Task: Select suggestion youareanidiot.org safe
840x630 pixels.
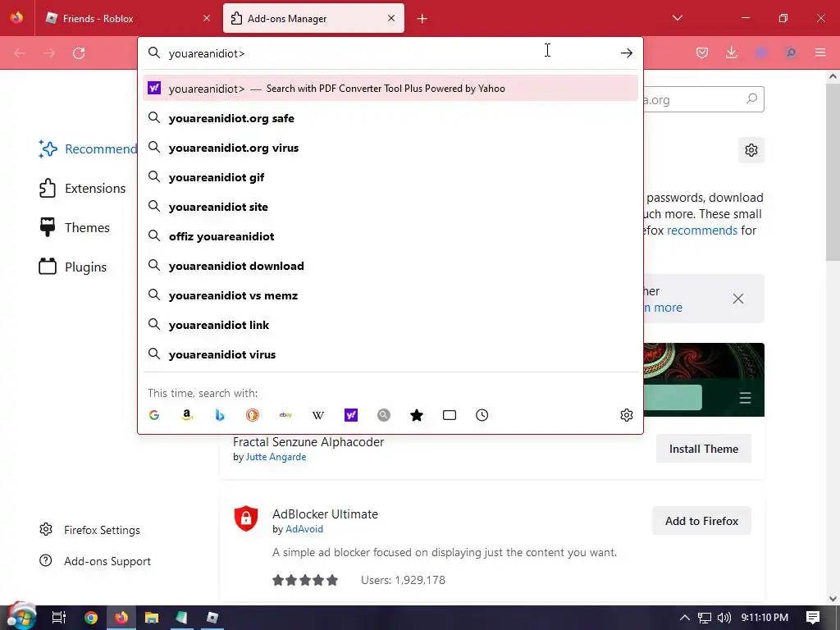Action: (390, 118)
